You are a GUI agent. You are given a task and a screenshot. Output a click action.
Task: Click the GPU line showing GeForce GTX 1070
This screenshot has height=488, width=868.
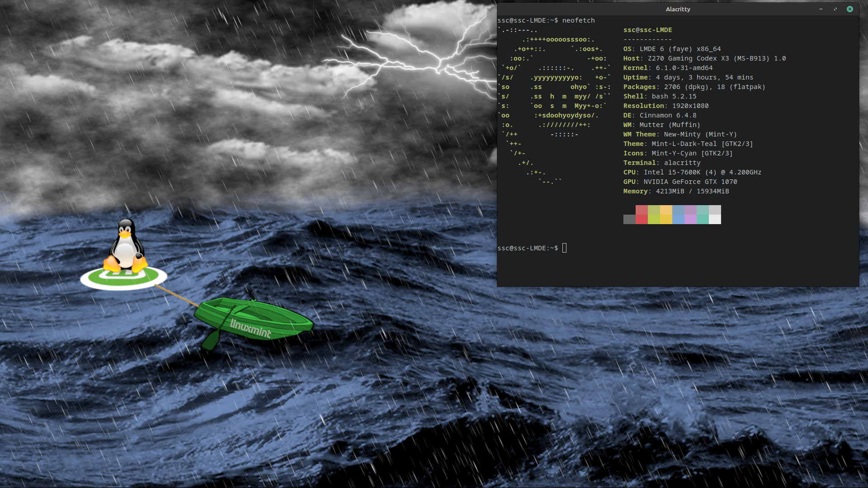[680, 182]
